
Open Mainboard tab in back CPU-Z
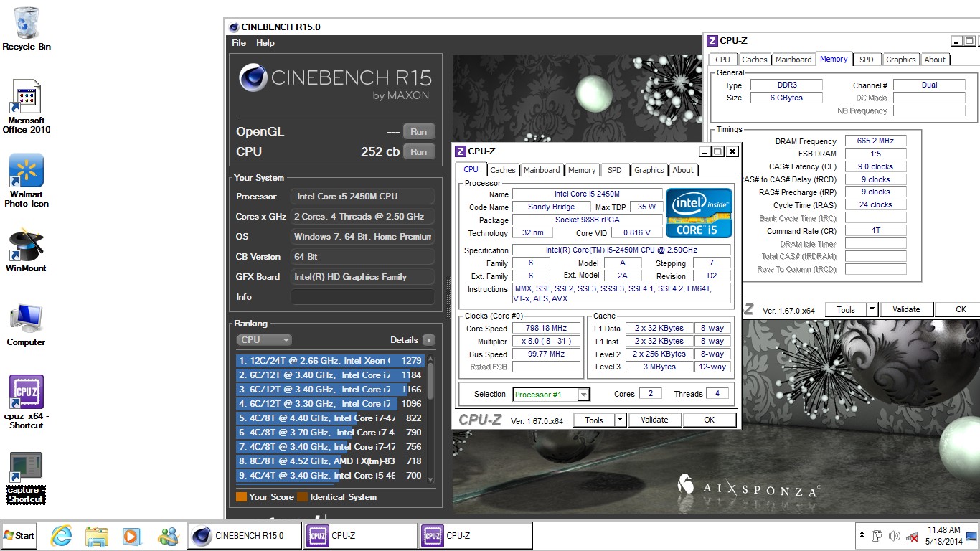(793, 60)
